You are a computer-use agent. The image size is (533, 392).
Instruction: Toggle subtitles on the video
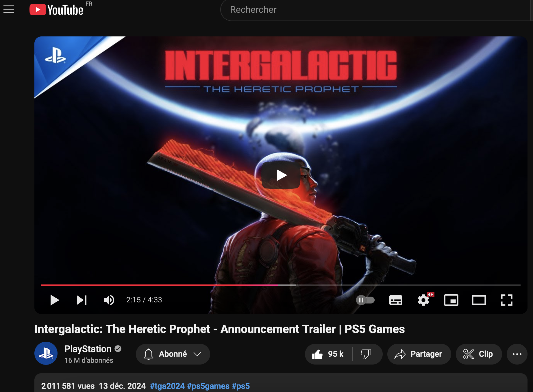tap(395, 300)
